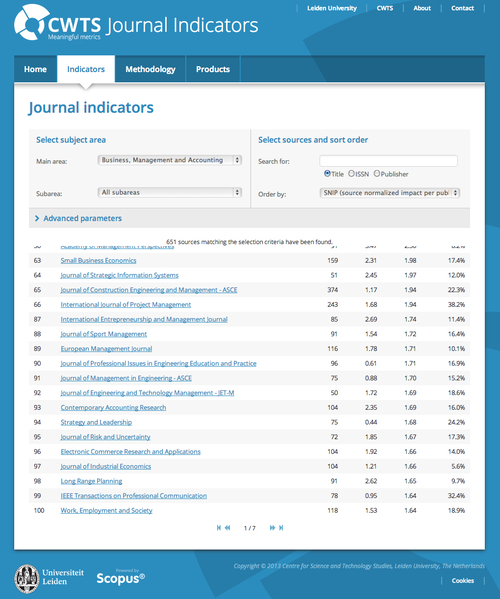Open the Products tab
Viewport: 500px width, 599px height.
click(213, 69)
